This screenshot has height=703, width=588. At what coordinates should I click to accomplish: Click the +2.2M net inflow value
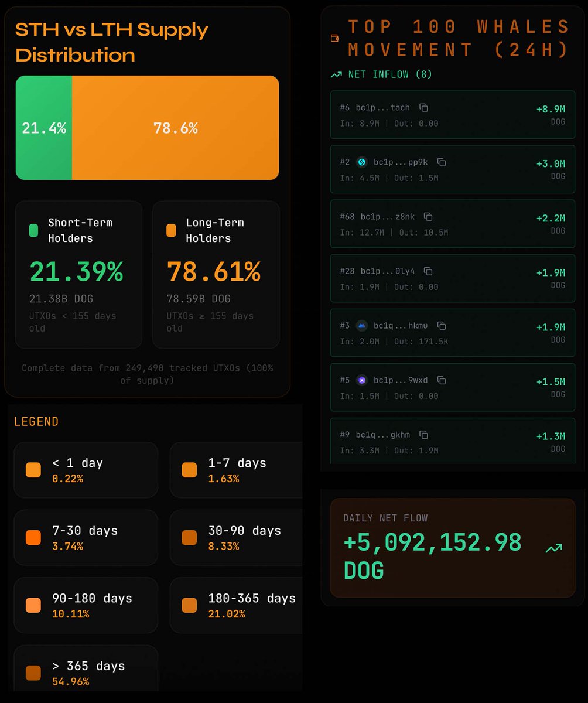coord(551,218)
